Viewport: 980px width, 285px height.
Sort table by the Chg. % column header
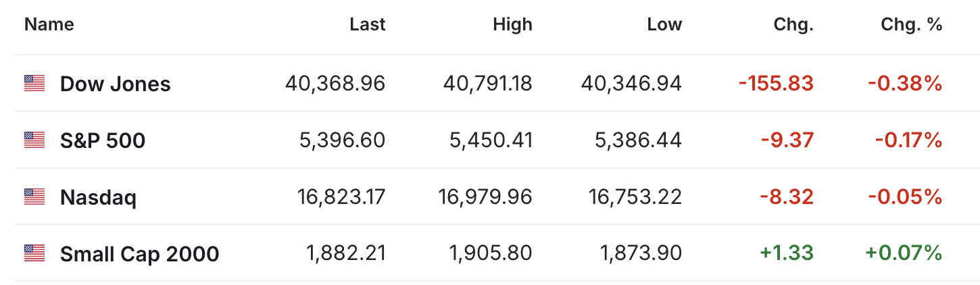[911, 25]
